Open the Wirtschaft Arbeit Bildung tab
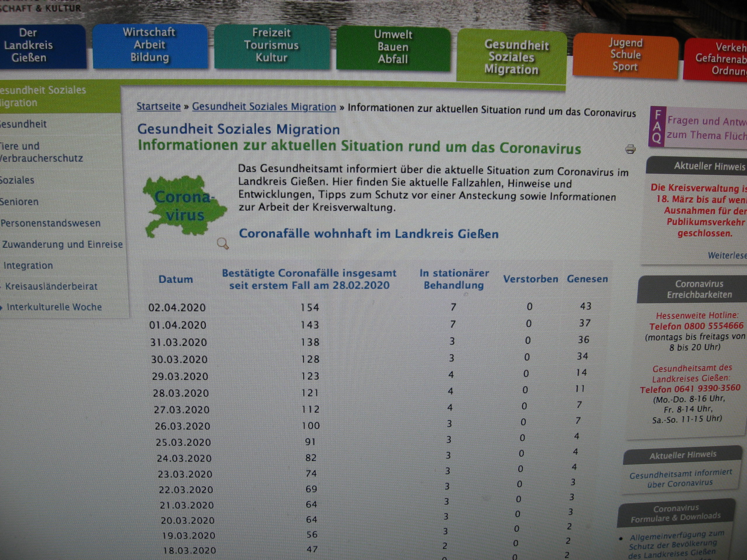This screenshot has width=747, height=560. [x=150, y=45]
